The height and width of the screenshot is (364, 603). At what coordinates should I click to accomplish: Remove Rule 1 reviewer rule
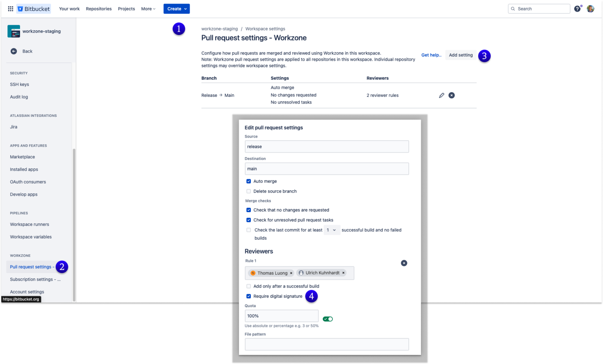(404, 263)
